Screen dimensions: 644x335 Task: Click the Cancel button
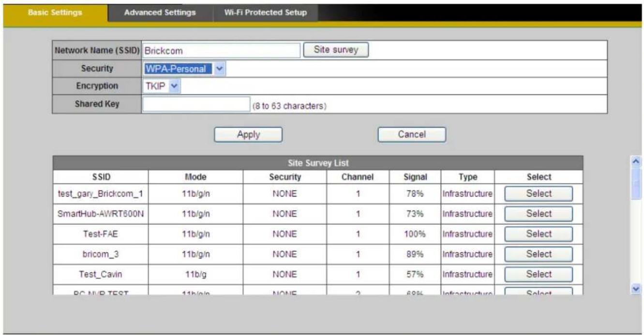(412, 135)
